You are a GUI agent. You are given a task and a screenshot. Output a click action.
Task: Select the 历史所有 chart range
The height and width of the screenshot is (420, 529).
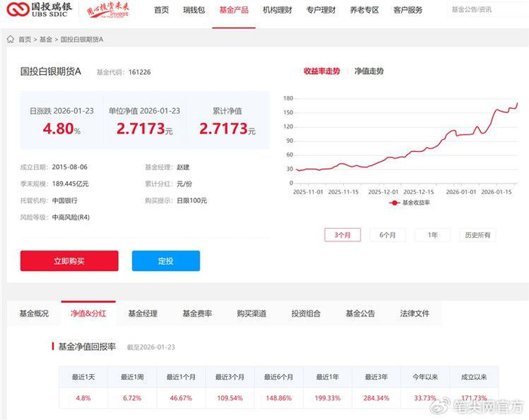[x=478, y=235]
